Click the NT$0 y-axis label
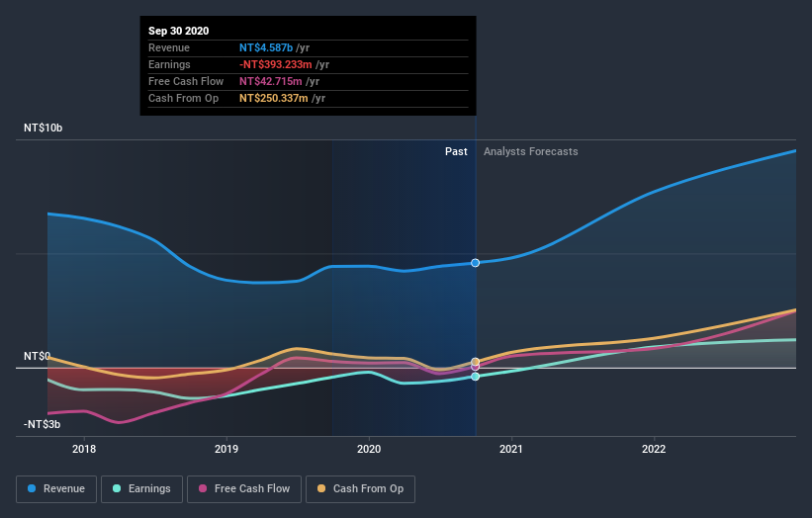Image resolution: width=812 pixels, height=518 pixels. pyautogui.click(x=37, y=356)
